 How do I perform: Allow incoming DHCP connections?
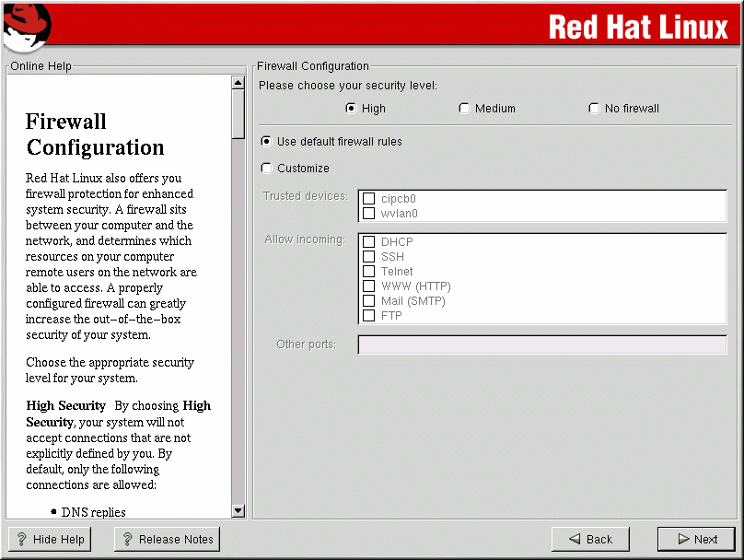coord(369,242)
